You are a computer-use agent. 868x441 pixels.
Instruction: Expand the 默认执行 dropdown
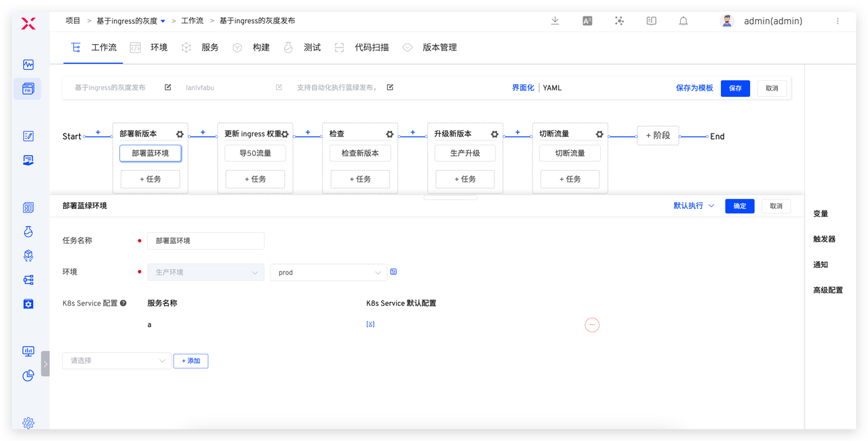694,206
